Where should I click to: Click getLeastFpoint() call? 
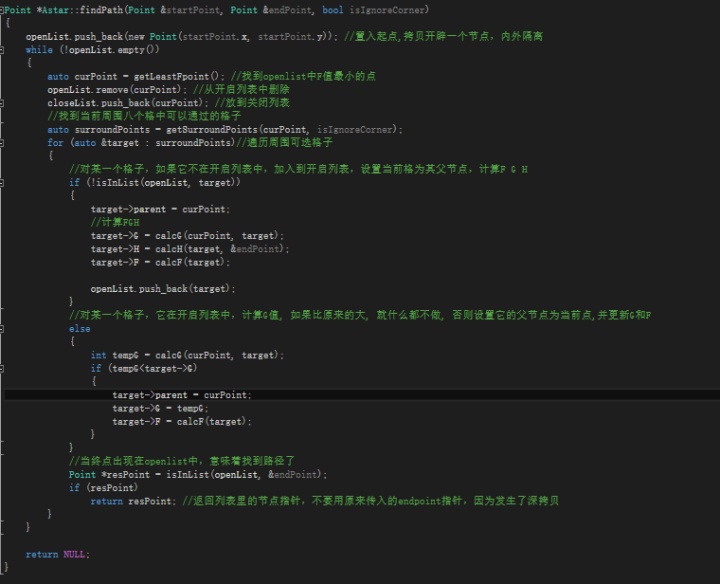pyautogui.click(x=176, y=76)
